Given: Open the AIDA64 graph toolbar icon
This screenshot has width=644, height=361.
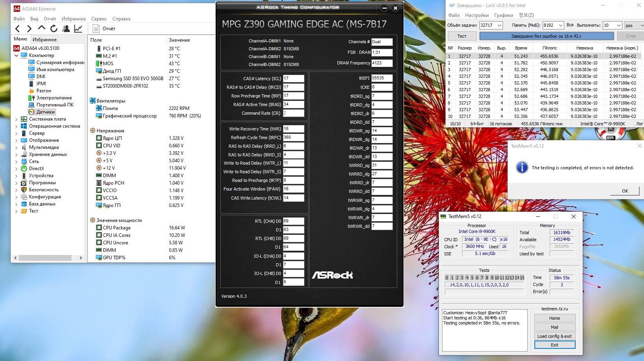Looking at the screenshot, I should [78, 28].
